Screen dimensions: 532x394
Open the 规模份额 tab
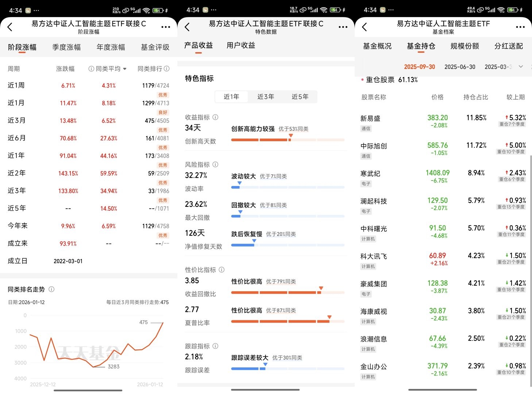click(x=465, y=46)
